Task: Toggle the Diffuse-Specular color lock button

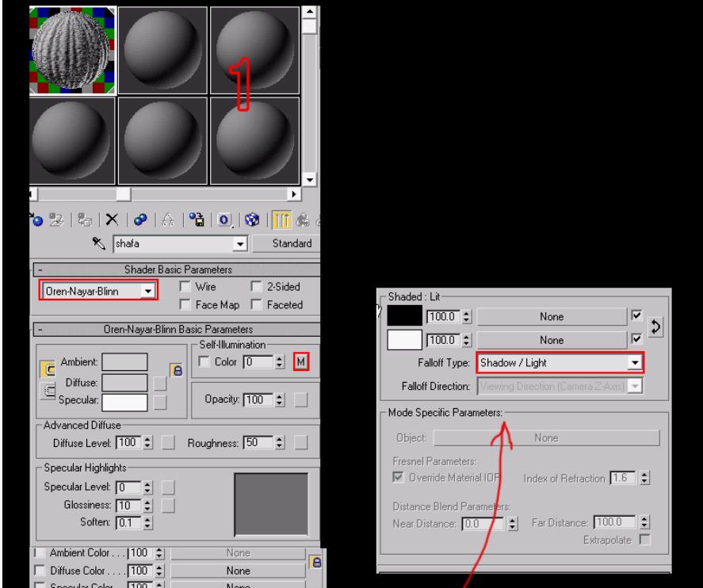Action: coord(48,391)
